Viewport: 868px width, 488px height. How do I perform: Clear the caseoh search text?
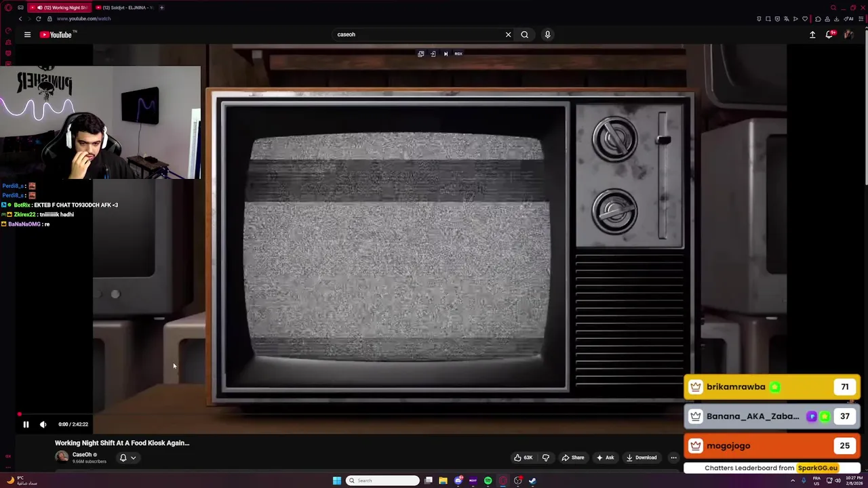508,35
